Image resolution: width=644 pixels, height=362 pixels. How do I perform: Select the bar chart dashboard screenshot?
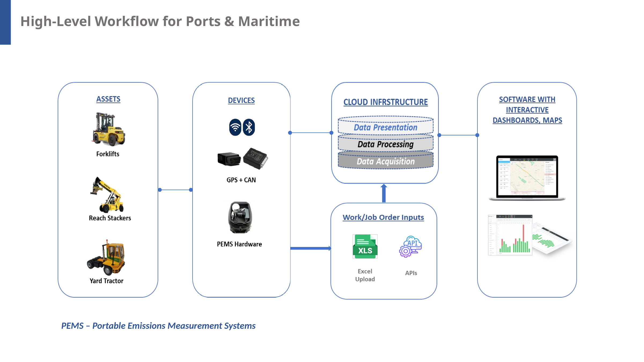pyautogui.click(x=510, y=235)
